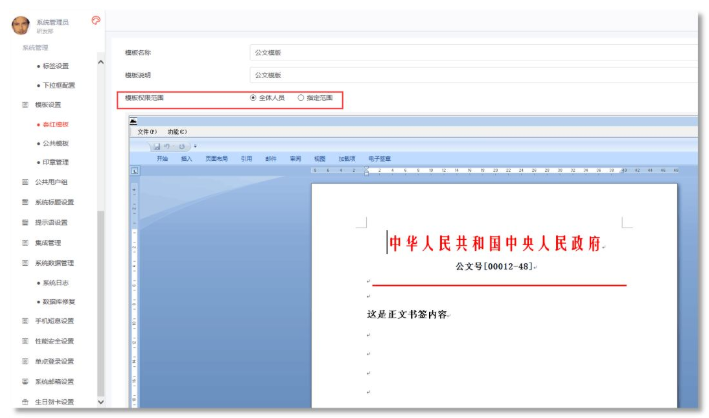The width and height of the screenshot is (709, 418).
Task: Open 单点登录设置 in the sidebar
Action: coord(54,361)
